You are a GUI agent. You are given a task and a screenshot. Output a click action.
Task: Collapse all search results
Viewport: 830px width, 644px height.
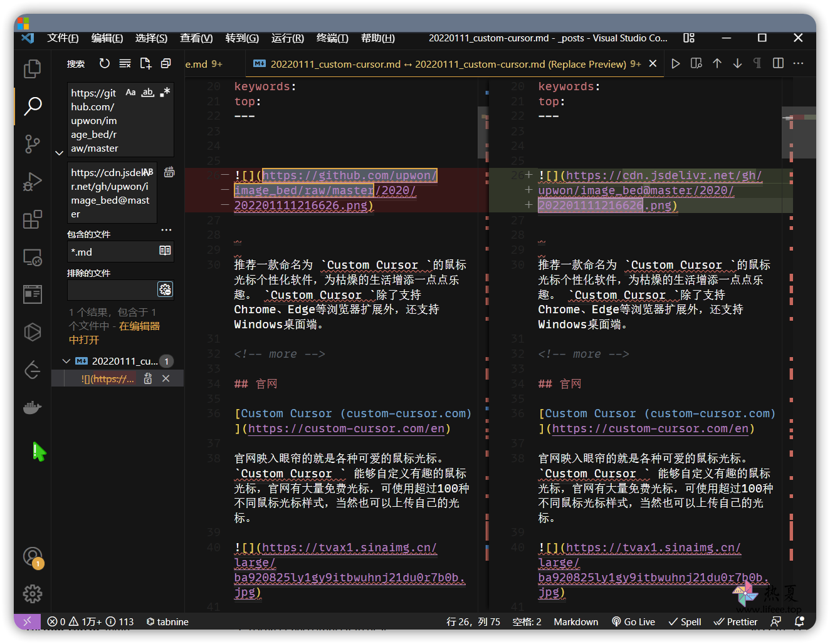166,63
